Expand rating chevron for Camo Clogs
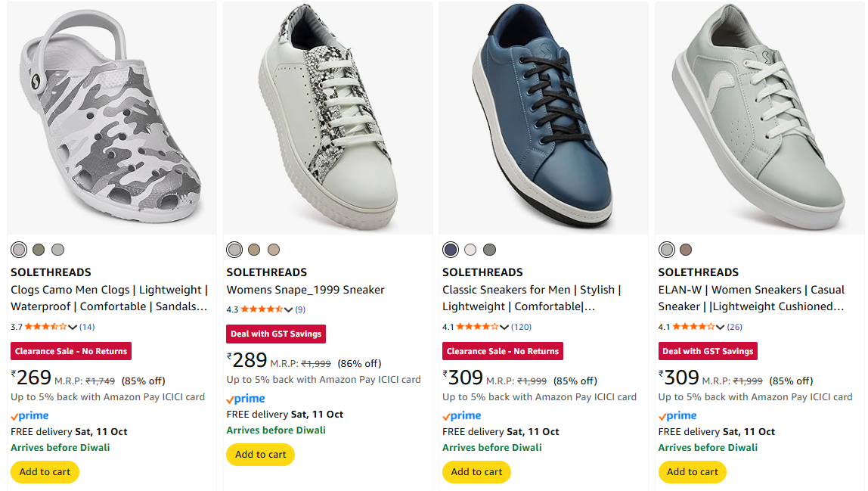This screenshot has width=868, height=491. pos(73,328)
